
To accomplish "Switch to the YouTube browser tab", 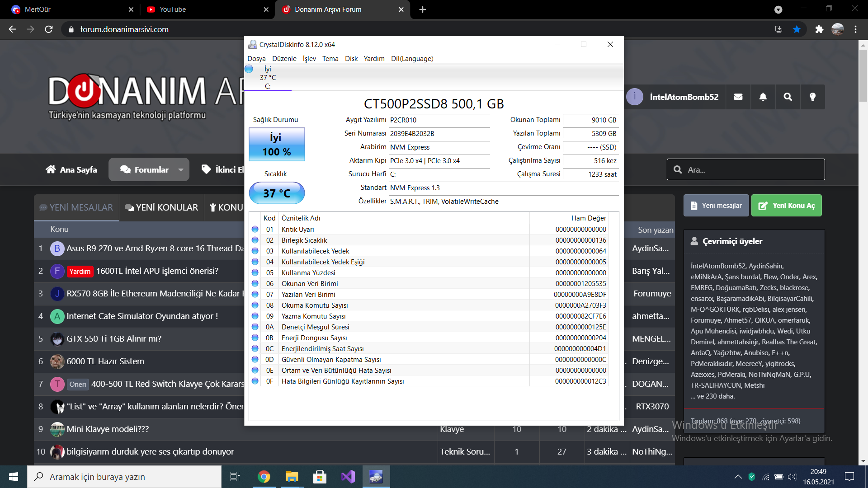I will (x=173, y=9).
